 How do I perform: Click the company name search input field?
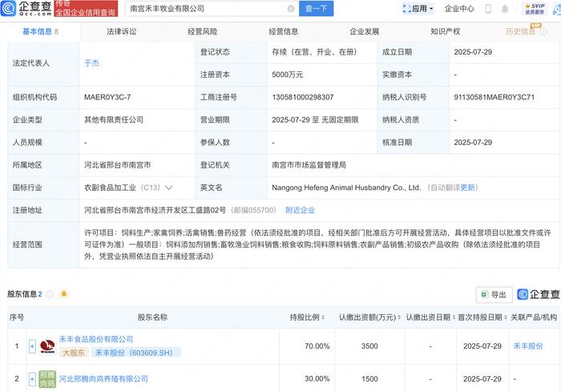click(208, 9)
